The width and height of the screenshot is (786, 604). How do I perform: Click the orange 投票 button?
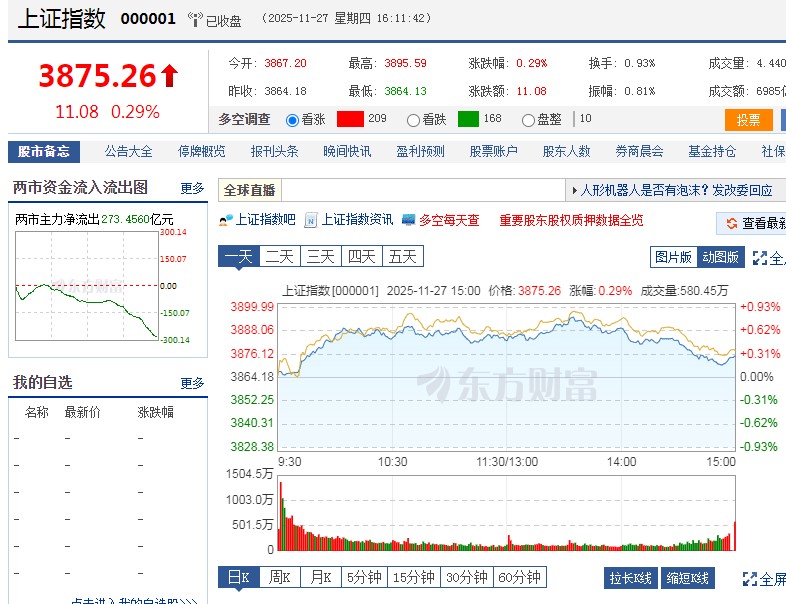[748, 120]
